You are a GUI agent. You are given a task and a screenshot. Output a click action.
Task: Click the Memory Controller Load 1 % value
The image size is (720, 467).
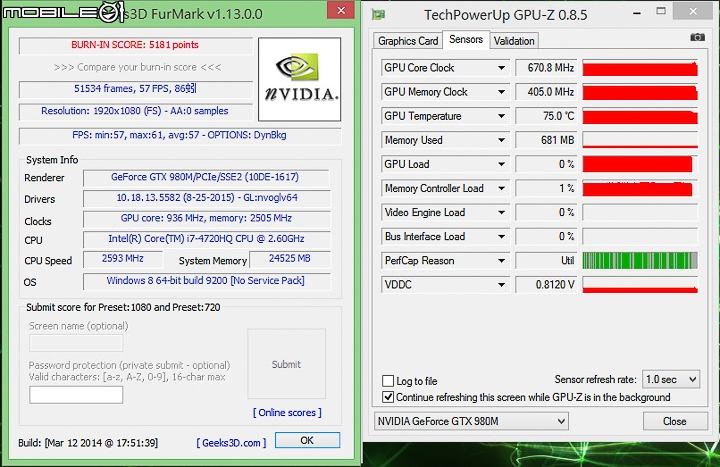[546, 188]
